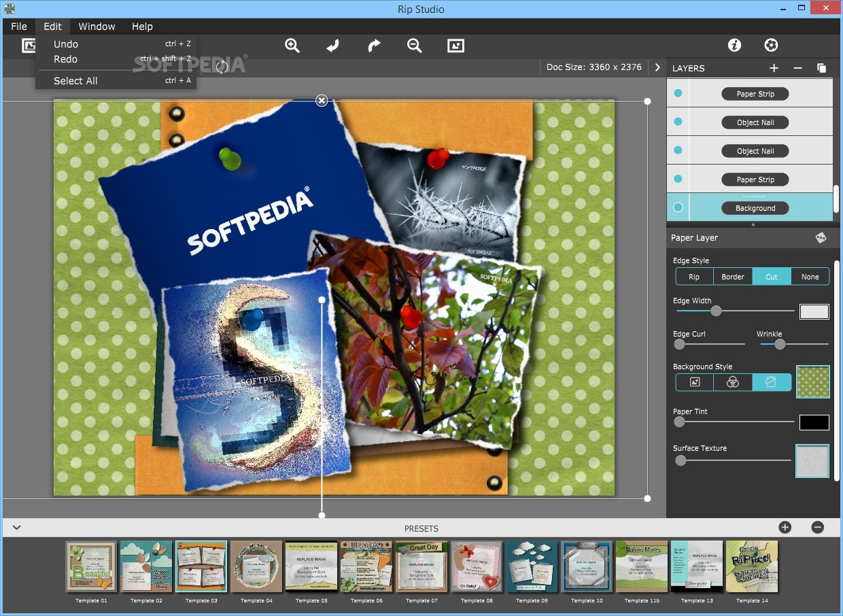Open the gray Surface Texture swatch

812,461
